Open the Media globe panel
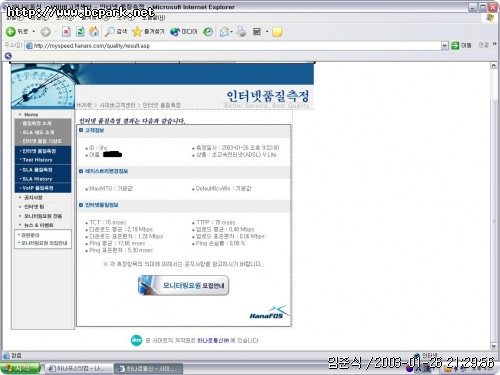 pos(184,32)
